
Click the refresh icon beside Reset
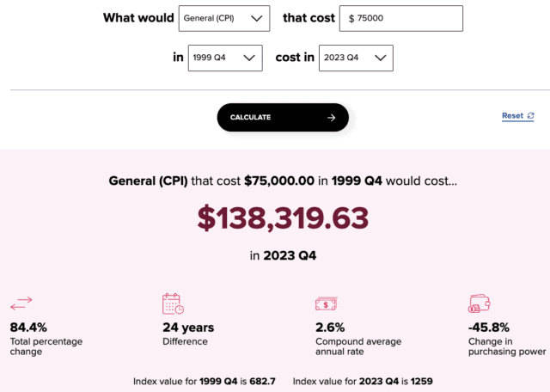tap(530, 116)
